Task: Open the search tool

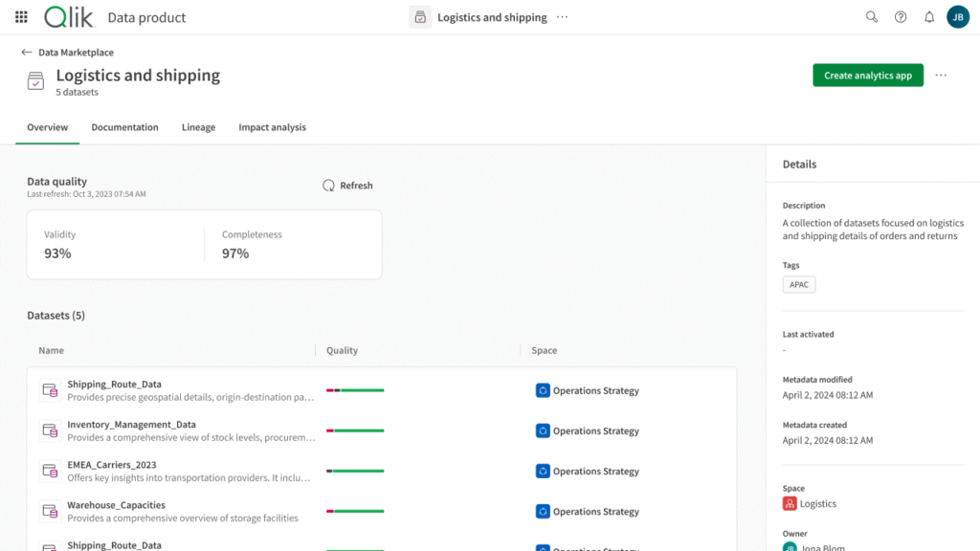Action: tap(871, 17)
